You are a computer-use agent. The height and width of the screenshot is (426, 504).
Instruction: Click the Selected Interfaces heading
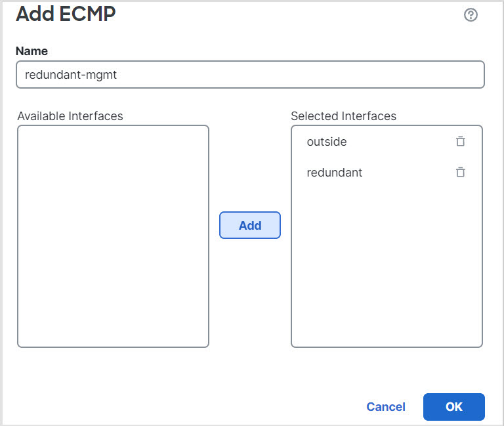[343, 116]
